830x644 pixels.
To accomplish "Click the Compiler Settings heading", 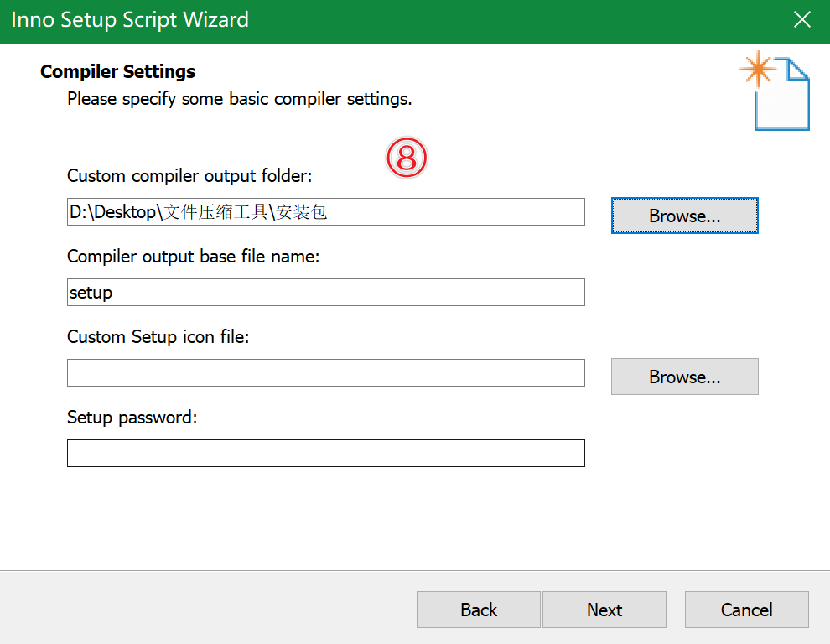I will click(x=117, y=71).
